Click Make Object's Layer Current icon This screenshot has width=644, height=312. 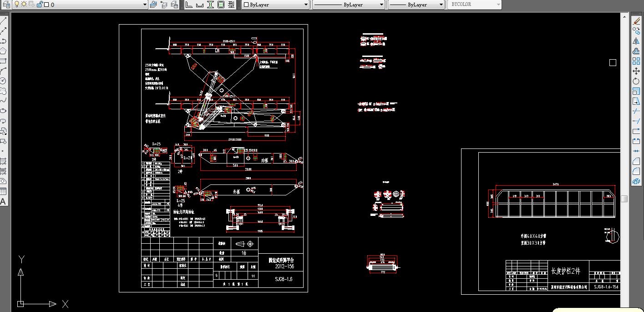click(153, 5)
